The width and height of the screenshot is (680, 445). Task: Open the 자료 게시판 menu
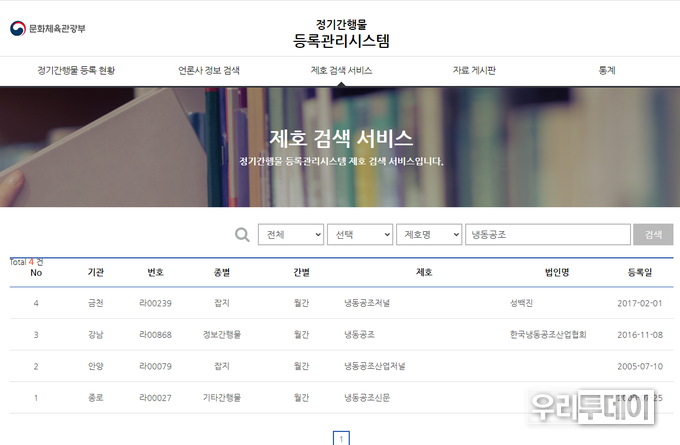[x=474, y=71]
